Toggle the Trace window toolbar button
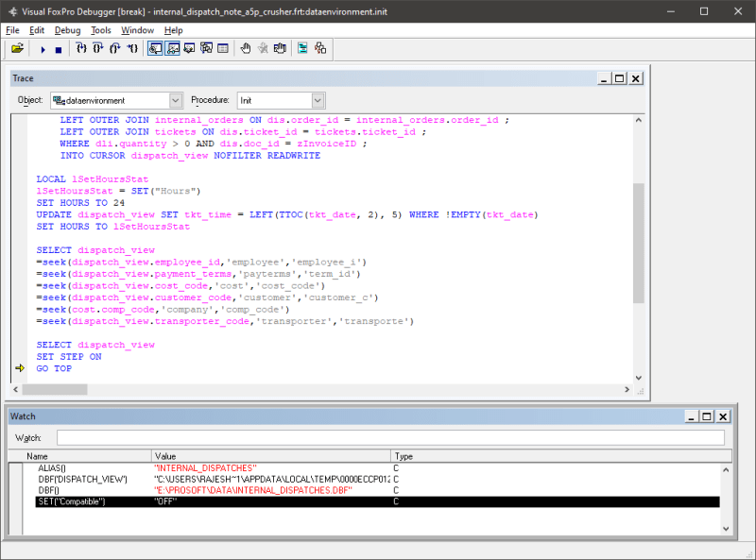Screen dimensions: 756x560 click(x=155, y=48)
